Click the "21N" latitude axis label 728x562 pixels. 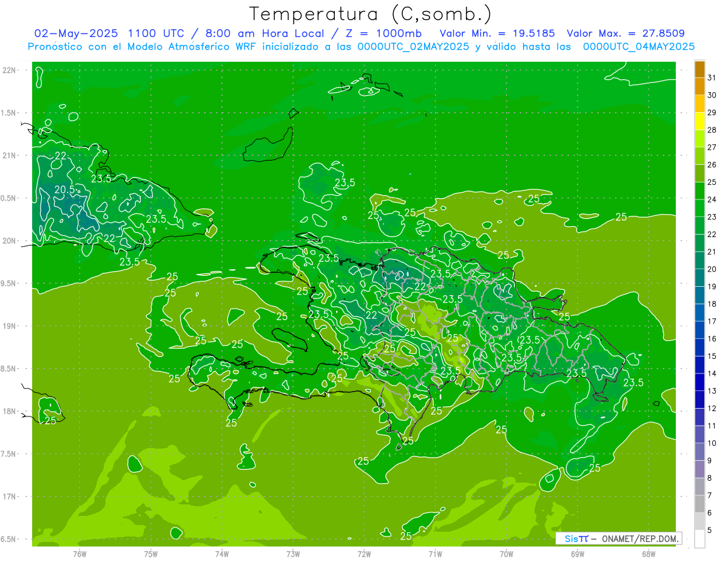click(10, 155)
